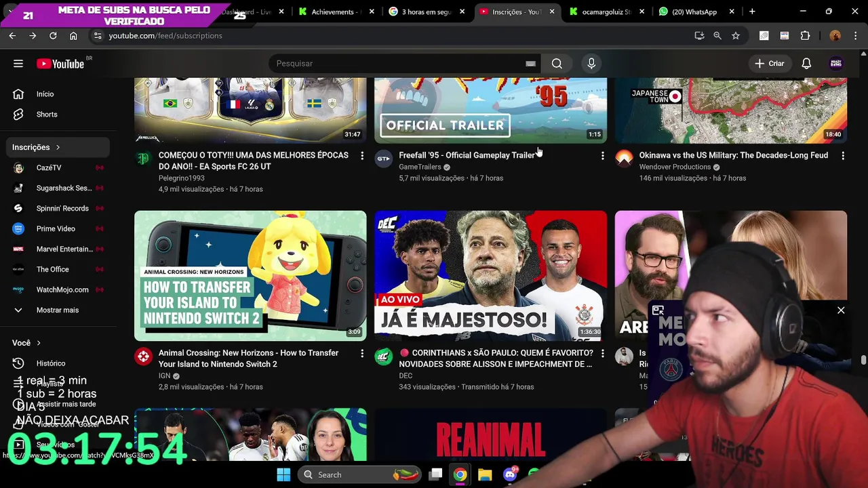
Task: Open more actions for the Okinawa video
Action: tap(842, 156)
